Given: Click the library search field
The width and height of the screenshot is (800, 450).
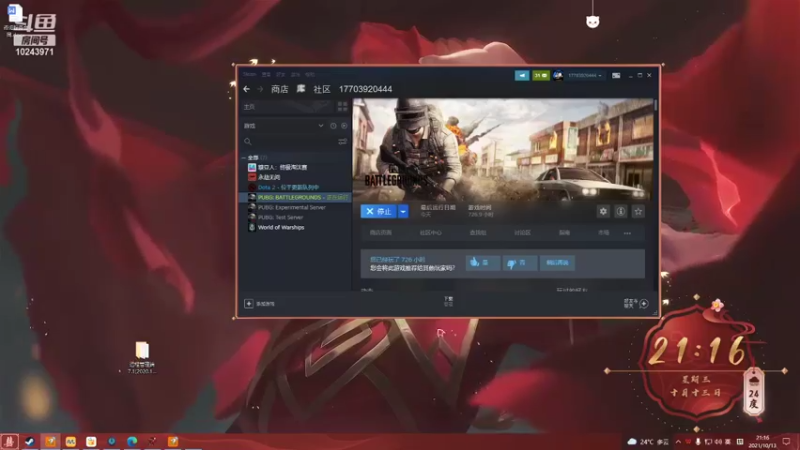Looking at the screenshot, I should coord(288,141).
